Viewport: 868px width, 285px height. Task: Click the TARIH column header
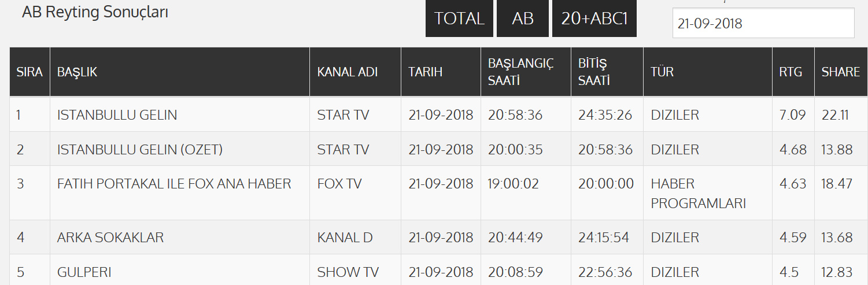click(425, 72)
